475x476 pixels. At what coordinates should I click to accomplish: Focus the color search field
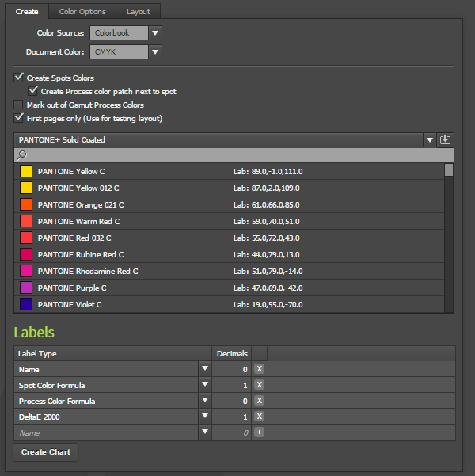click(x=234, y=155)
